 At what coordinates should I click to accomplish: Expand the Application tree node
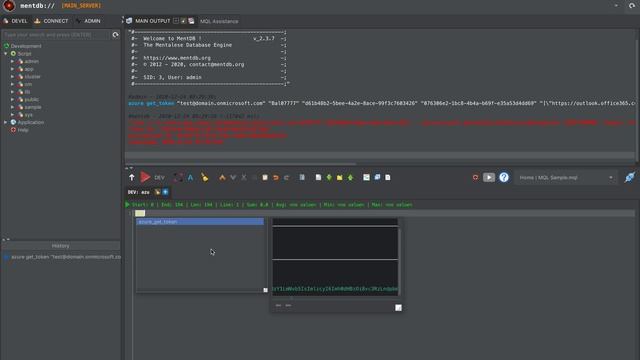coord(6,122)
